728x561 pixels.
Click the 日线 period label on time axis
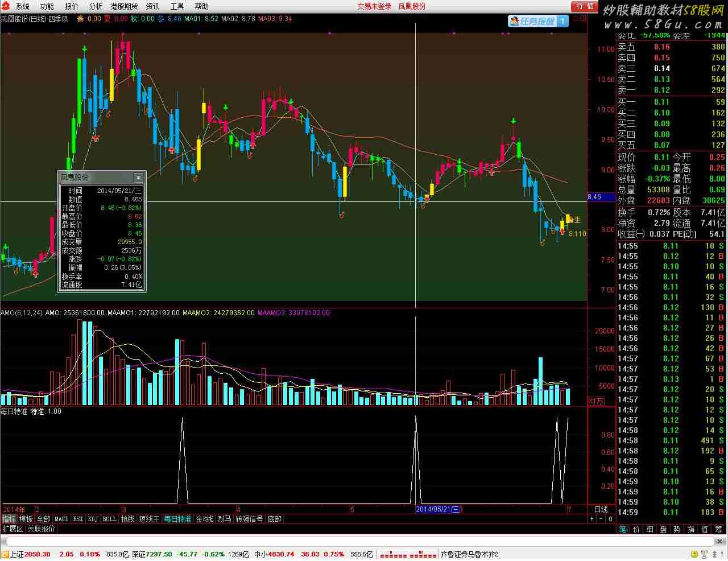click(x=601, y=509)
